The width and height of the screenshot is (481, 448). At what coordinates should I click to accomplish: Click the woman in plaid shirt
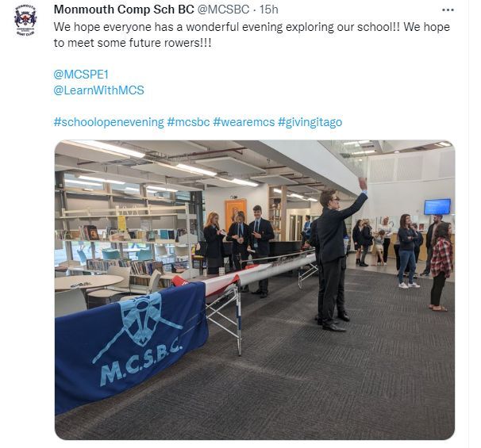click(441, 266)
